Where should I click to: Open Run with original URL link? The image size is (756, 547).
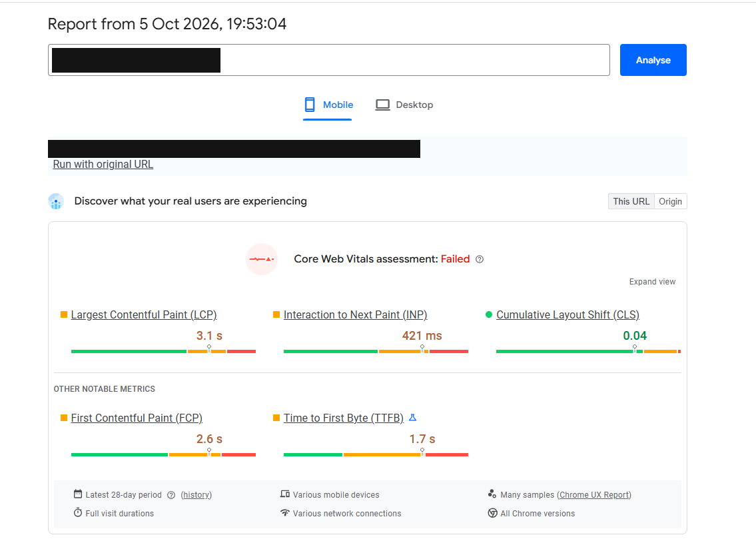click(x=103, y=165)
